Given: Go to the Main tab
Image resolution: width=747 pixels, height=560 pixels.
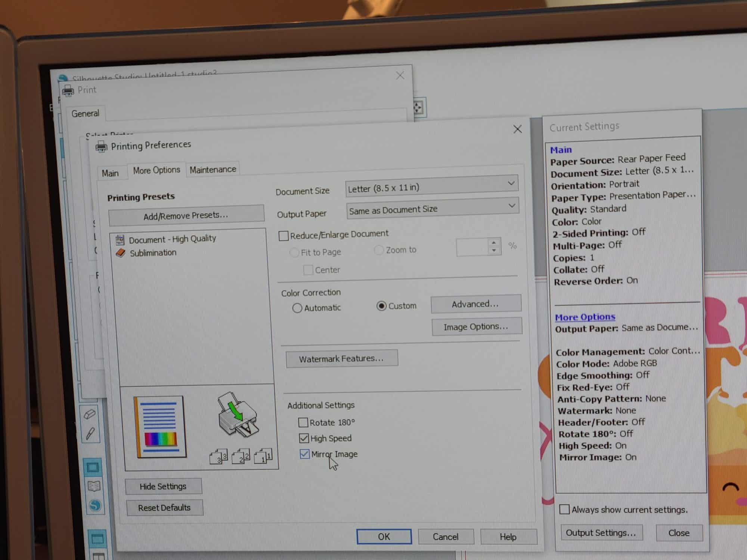Looking at the screenshot, I should 110,173.
